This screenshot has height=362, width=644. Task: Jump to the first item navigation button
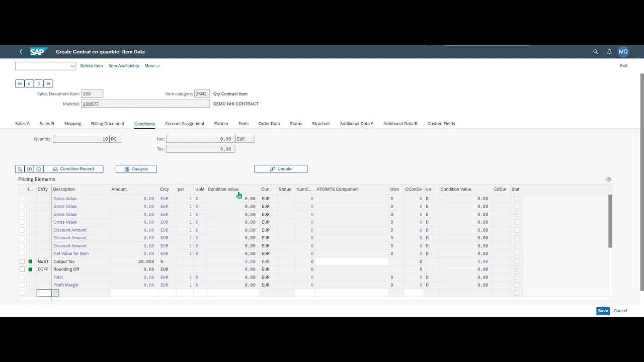(20, 83)
